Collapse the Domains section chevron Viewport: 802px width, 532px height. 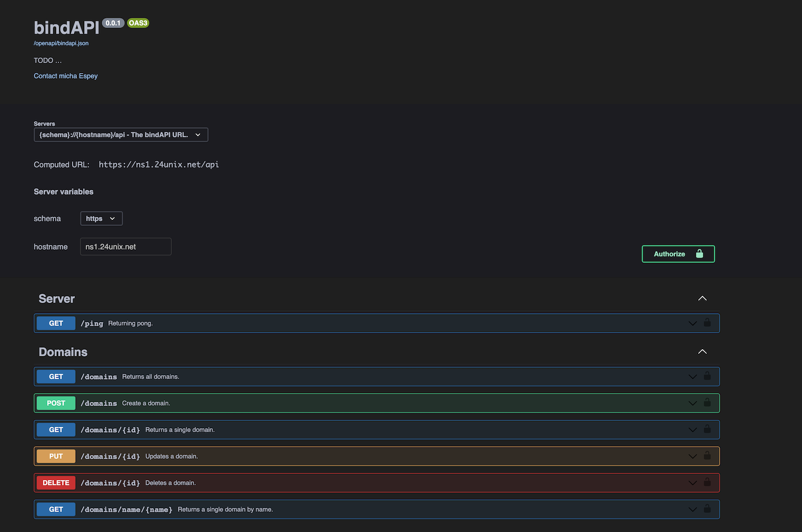[702, 352]
